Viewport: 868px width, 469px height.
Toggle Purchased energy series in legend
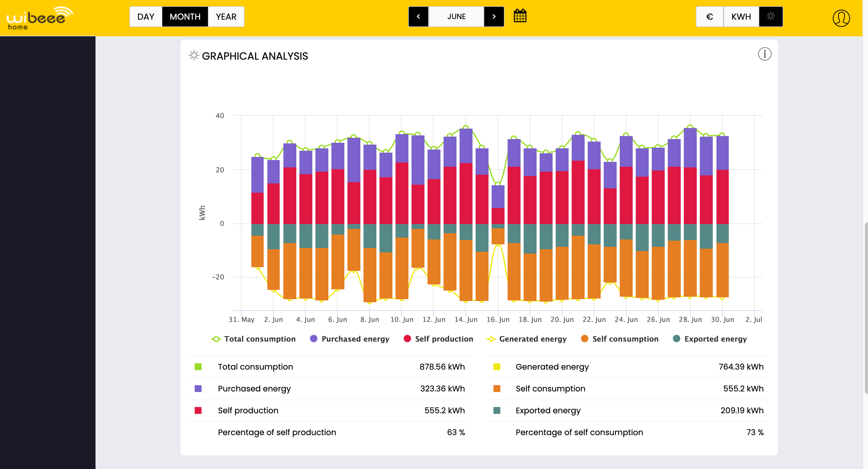(x=349, y=339)
